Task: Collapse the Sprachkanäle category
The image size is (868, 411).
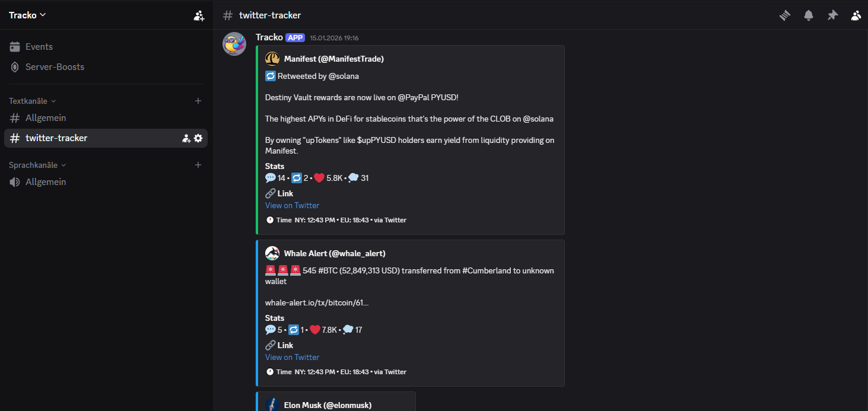Action: [x=37, y=165]
